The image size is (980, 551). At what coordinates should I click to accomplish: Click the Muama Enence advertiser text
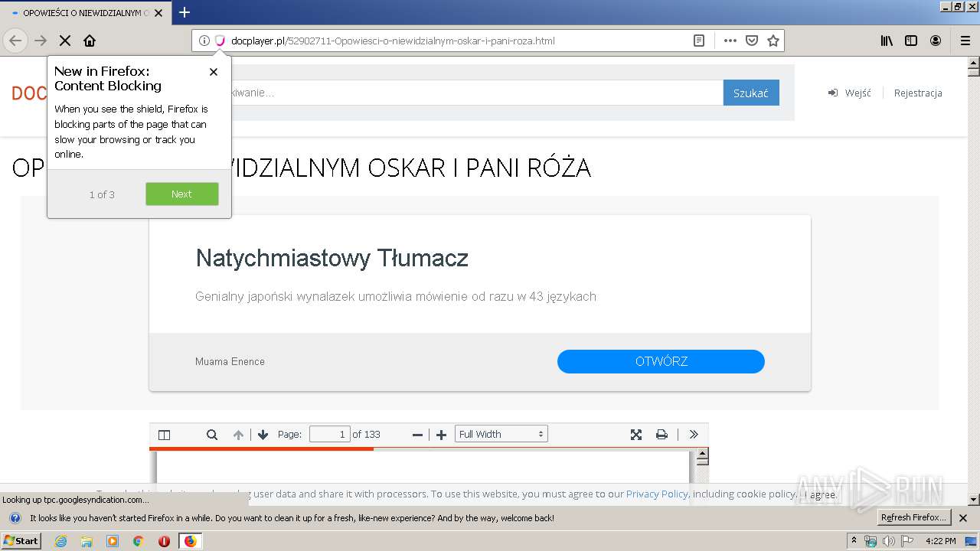[x=230, y=361]
